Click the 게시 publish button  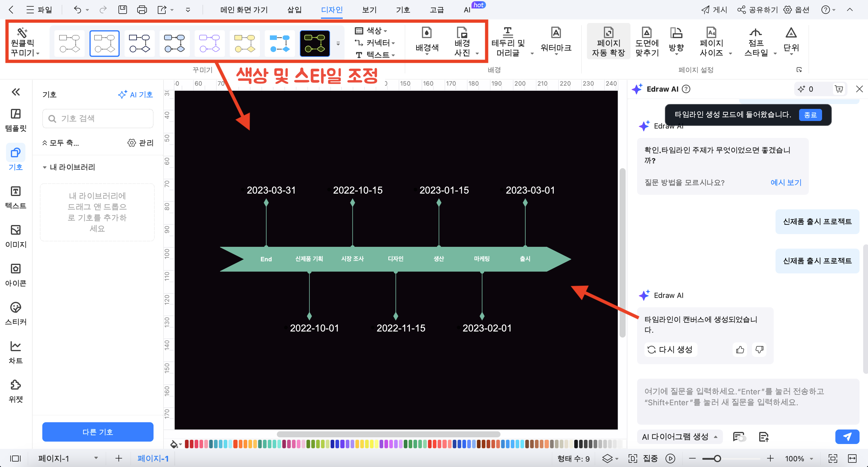point(714,9)
